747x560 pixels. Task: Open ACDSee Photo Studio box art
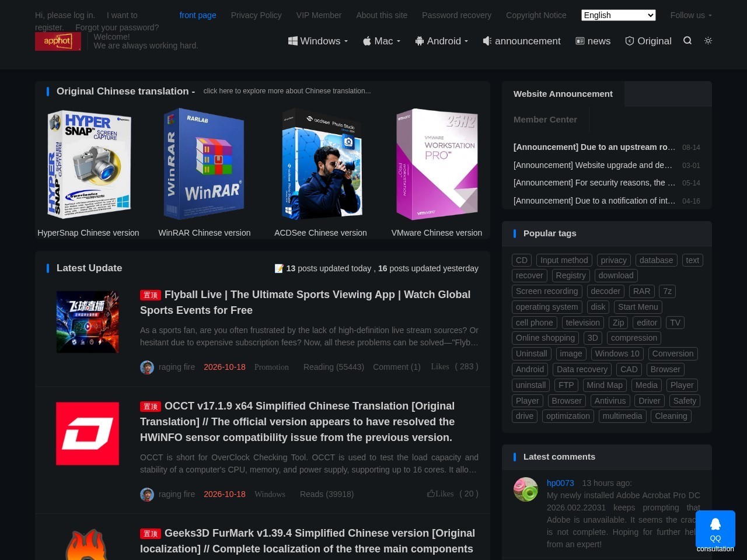[x=321, y=164]
